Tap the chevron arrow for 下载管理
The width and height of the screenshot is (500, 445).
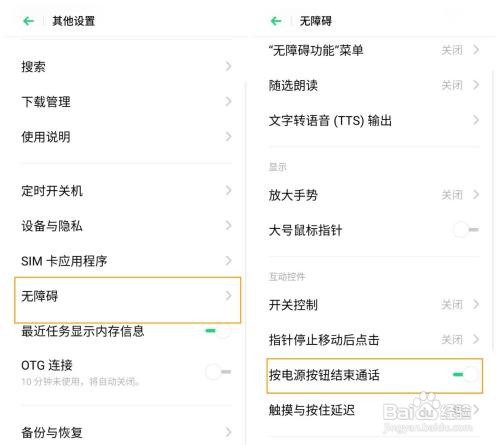coord(228,101)
